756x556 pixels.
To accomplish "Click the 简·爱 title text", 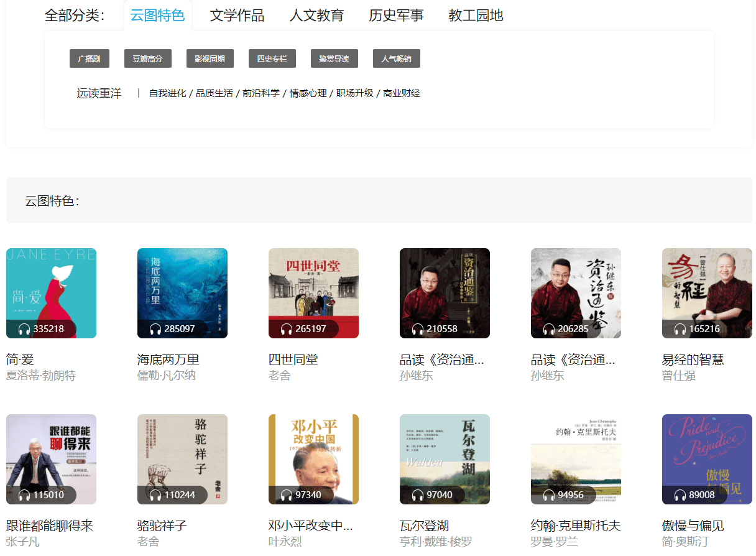I will (20, 359).
